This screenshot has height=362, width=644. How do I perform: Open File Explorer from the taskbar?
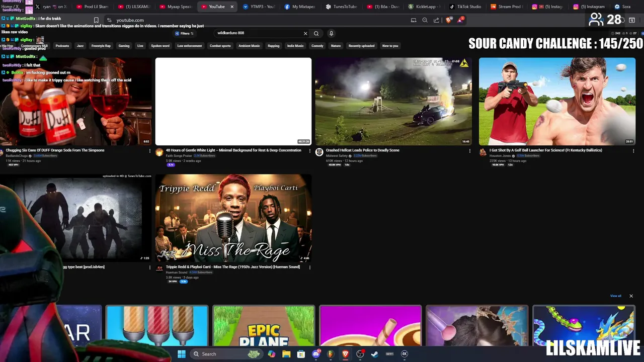click(x=286, y=354)
